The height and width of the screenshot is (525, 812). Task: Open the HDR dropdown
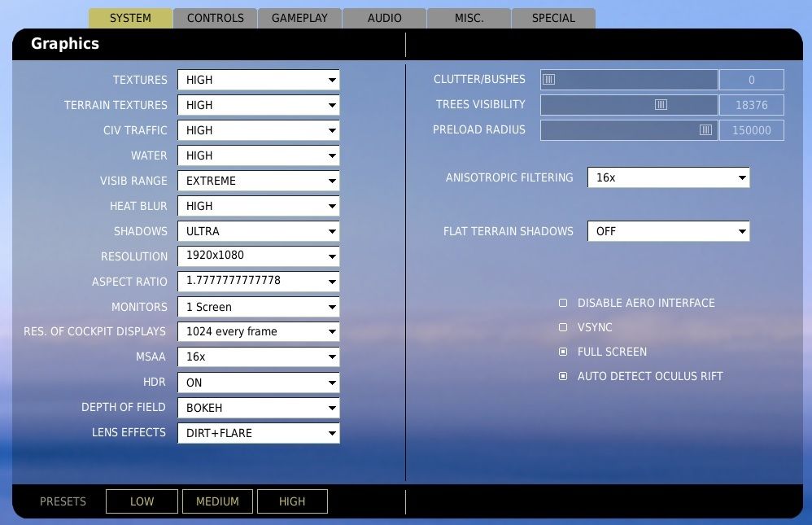258,383
